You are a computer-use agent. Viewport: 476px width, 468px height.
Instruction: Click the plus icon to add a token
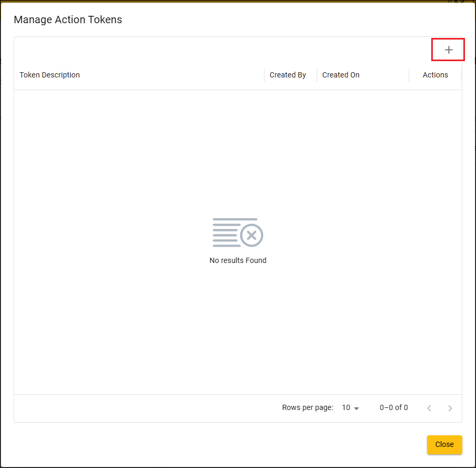[x=448, y=50]
